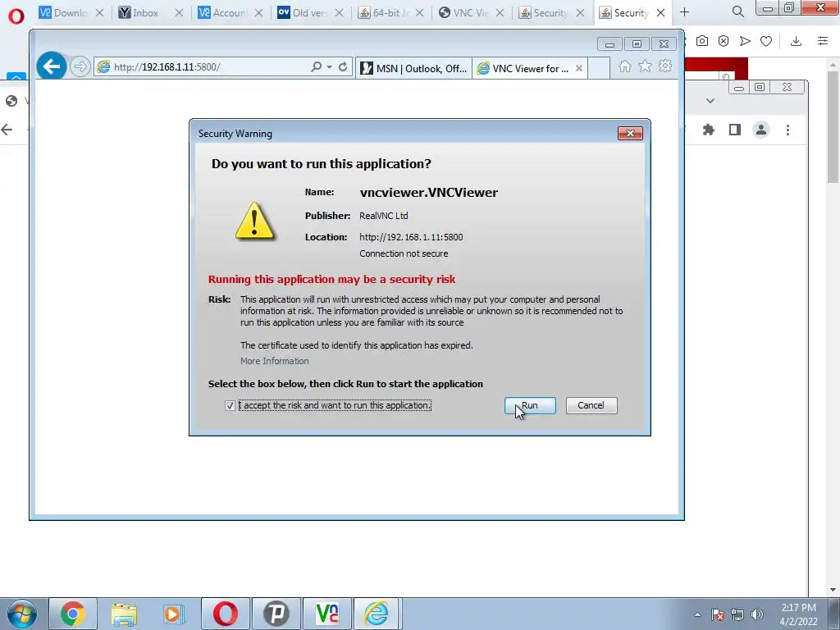Open Opera downloads icon
The image size is (840, 630).
click(796, 41)
